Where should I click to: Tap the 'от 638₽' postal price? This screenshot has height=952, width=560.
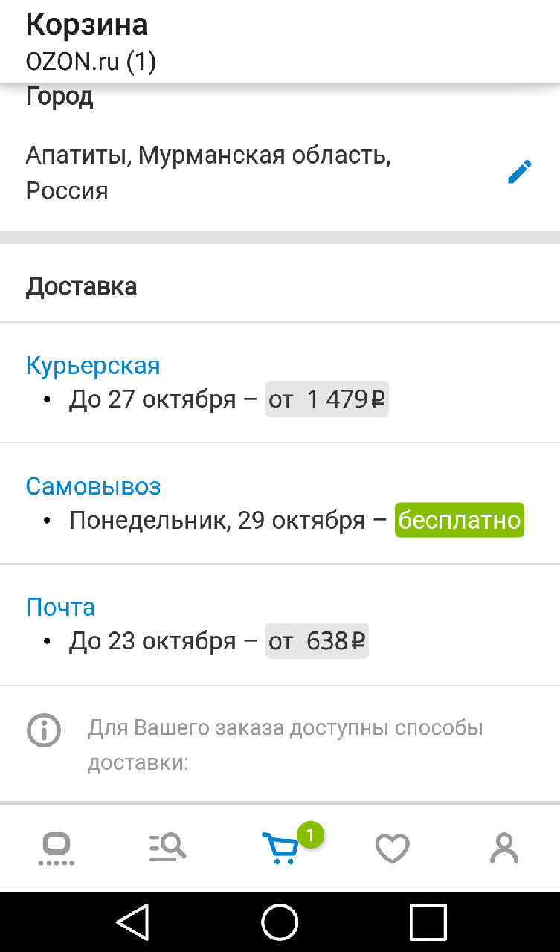[317, 640]
